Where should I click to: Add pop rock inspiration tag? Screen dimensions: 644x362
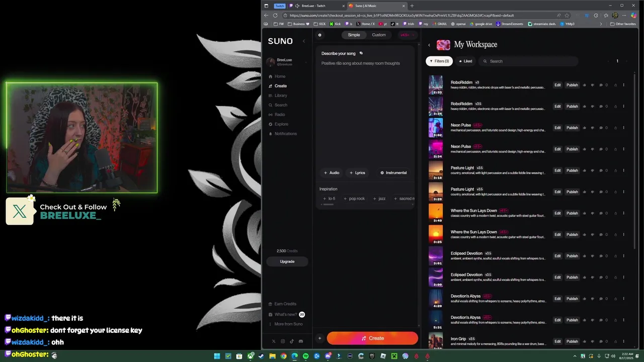[354, 199]
